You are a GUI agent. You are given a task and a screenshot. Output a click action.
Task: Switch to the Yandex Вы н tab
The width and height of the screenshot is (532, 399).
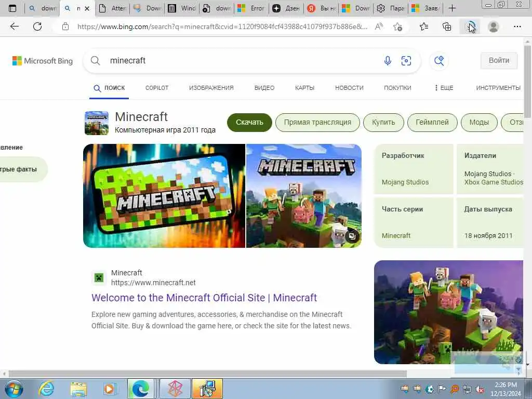tap(321, 8)
